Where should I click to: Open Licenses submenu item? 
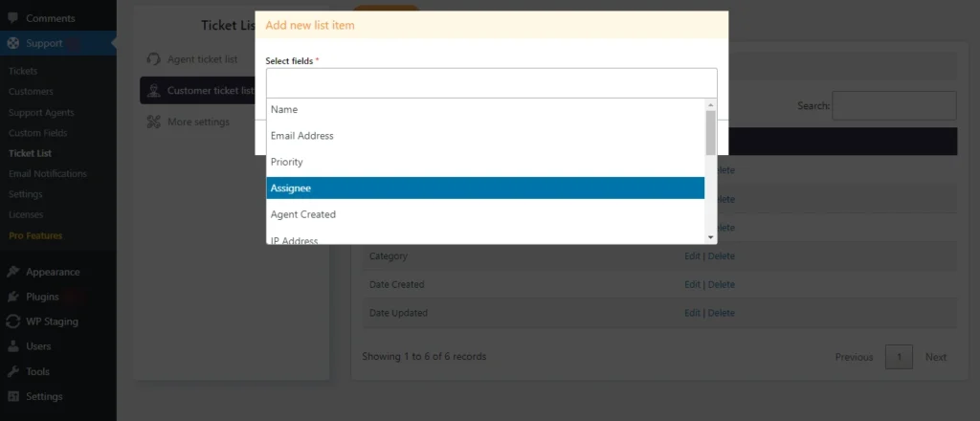pyautogui.click(x=26, y=214)
